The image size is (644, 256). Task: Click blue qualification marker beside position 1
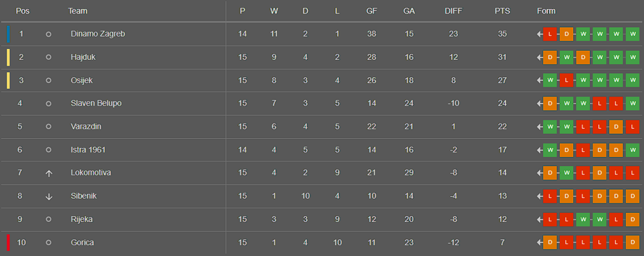point(8,34)
